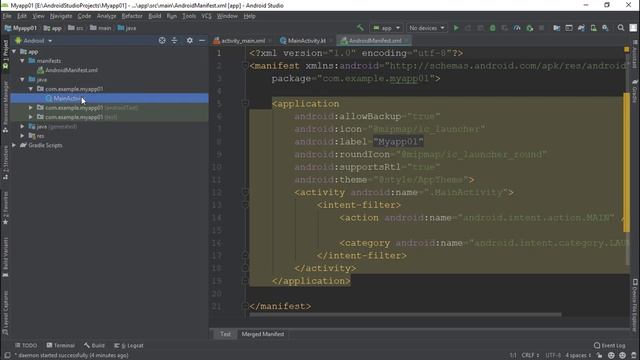Click CRLF line separator in status bar
The height and width of the screenshot is (360, 640).
(530, 356)
